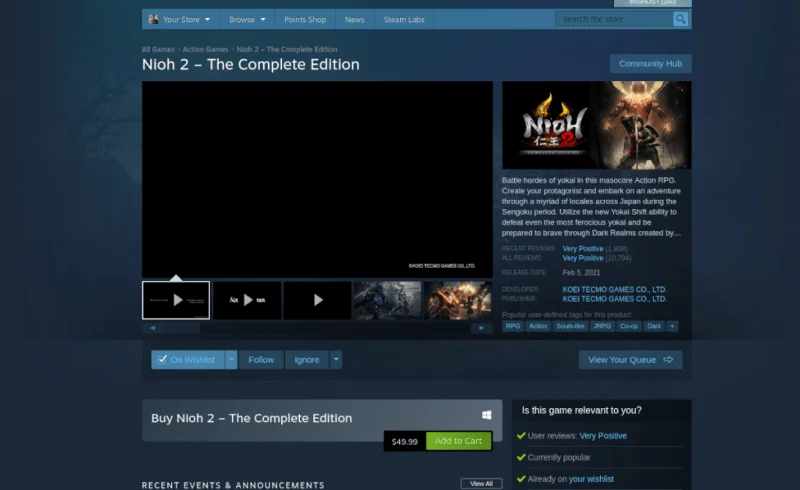Click the thumbnail strip right arrow
This screenshot has width=800, height=490.
click(481, 328)
